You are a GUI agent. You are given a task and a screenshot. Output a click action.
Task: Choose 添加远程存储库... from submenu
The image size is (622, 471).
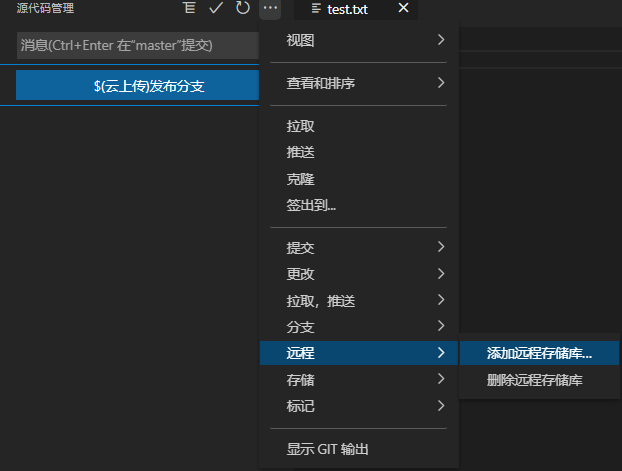pos(539,353)
